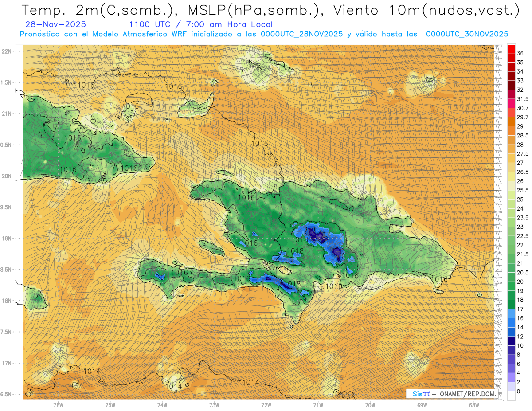
Task: Click the '0.5N' axis label
Action: [7, 145]
